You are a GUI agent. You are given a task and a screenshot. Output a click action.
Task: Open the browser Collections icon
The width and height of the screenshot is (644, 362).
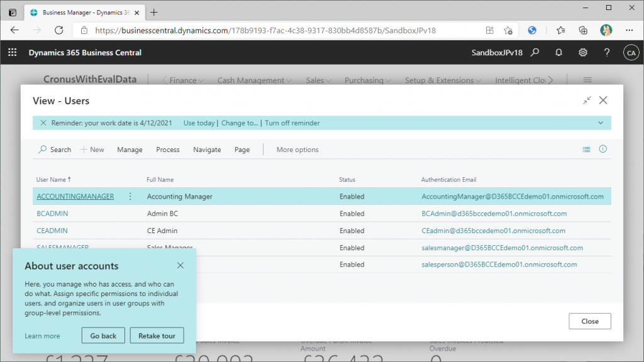[x=583, y=30]
